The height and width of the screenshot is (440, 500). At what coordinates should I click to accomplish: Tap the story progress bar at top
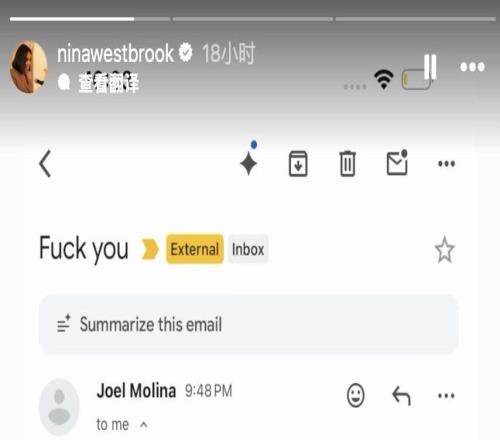point(253,19)
